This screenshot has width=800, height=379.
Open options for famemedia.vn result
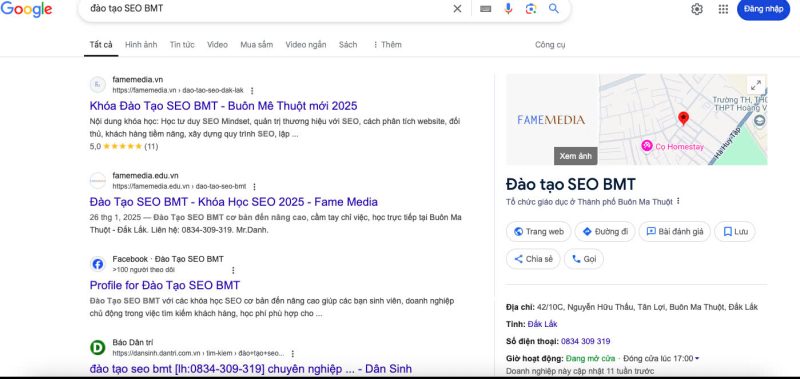pos(252,90)
